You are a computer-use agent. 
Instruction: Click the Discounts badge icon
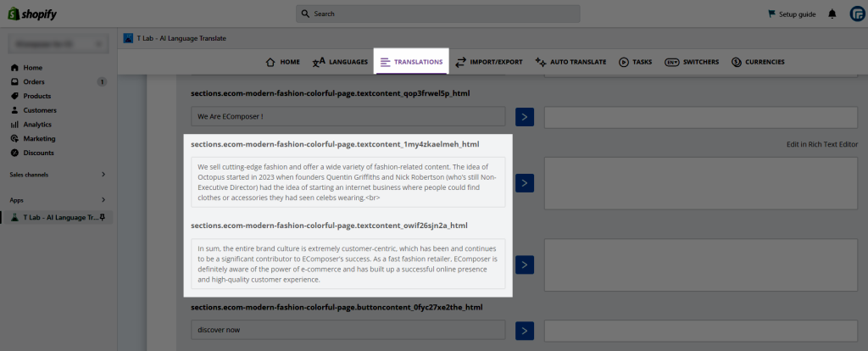coord(15,153)
